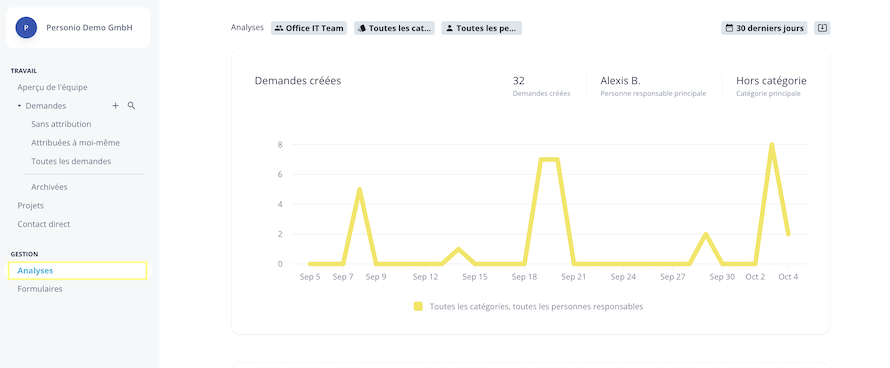Click the team icon in Office IT Team filter
Image resolution: width=890 pixels, height=368 pixels.
click(x=279, y=28)
